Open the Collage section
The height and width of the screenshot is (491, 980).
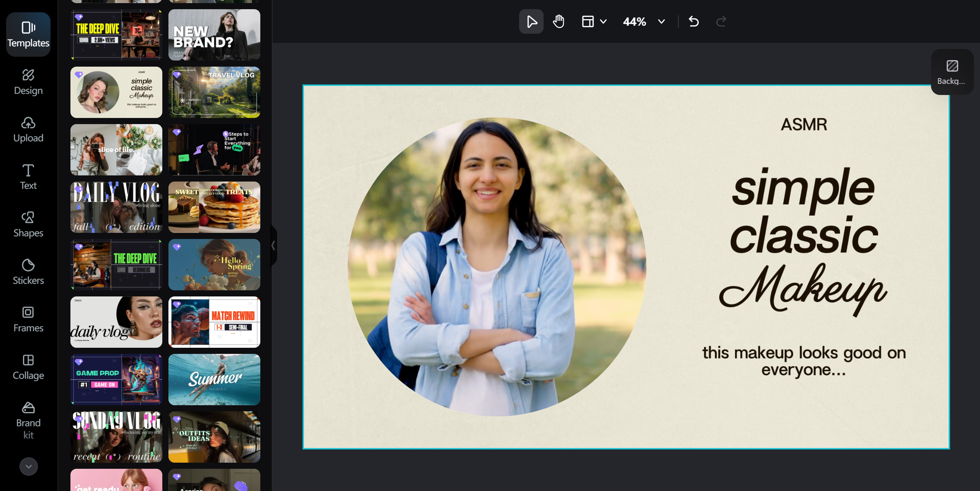click(28, 367)
